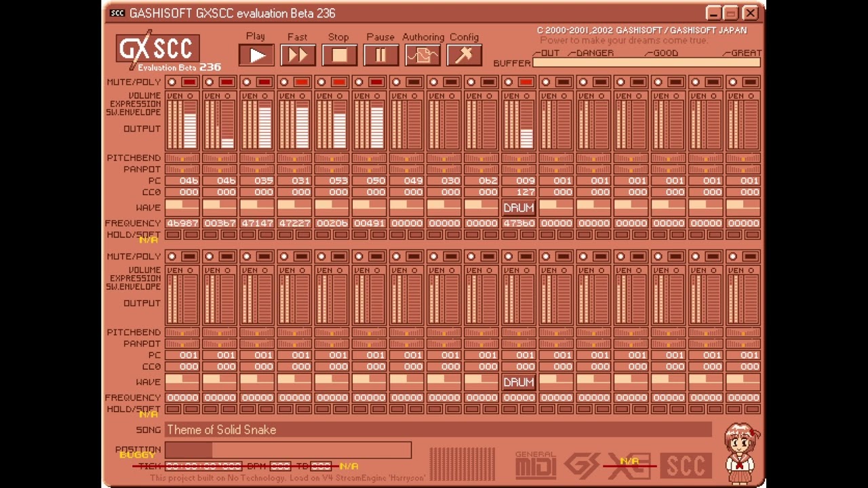The height and width of the screenshot is (488, 868).
Task: Toggle the Soft button under frequency 47147
Action: (x=266, y=235)
